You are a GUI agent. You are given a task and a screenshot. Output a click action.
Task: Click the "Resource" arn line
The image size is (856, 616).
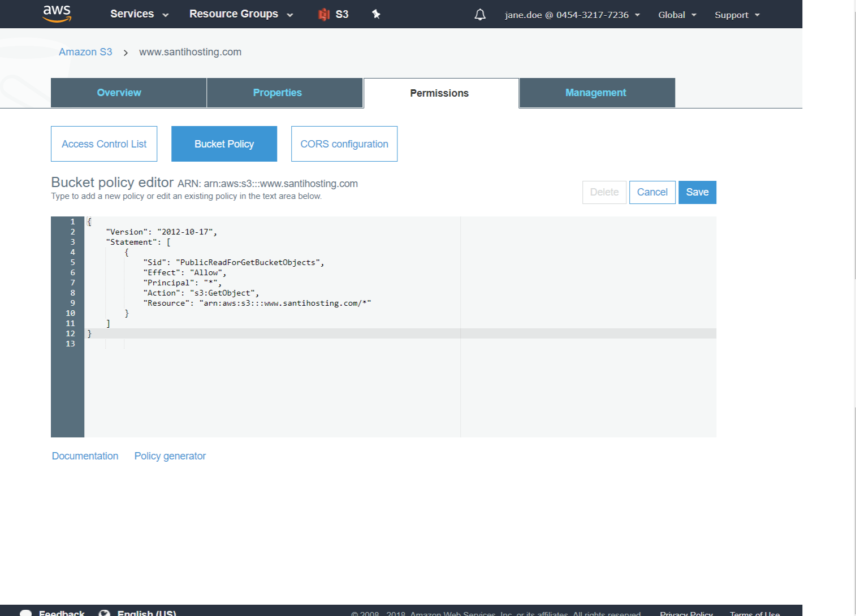[257, 303]
